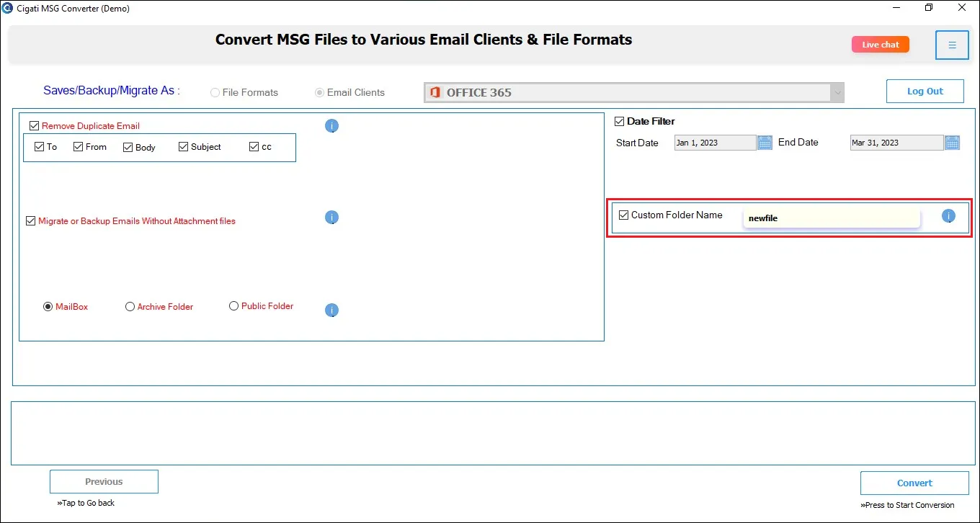Click the newfile folder name field

pyautogui.click(x=832, y=218)
